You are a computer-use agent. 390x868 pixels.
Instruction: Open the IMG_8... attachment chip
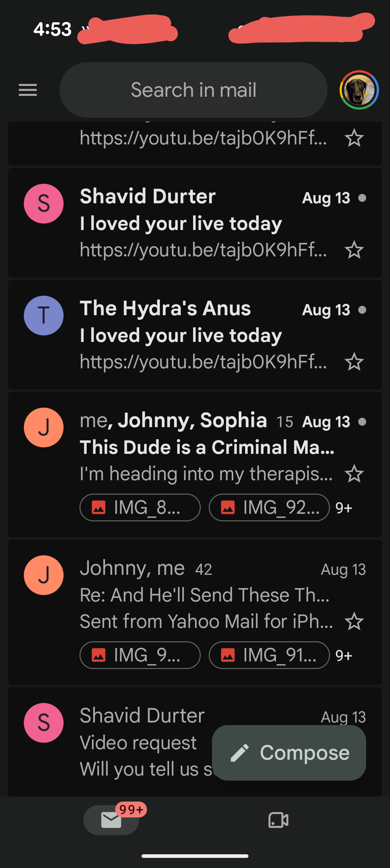(x=140, y=507)
